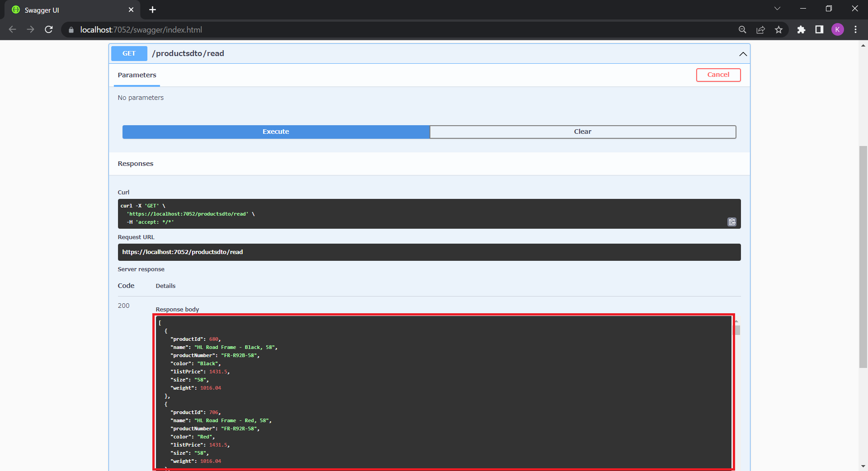Toggle the browser side panel
Screen dimensions: 868x471
(x=819, y=30)
